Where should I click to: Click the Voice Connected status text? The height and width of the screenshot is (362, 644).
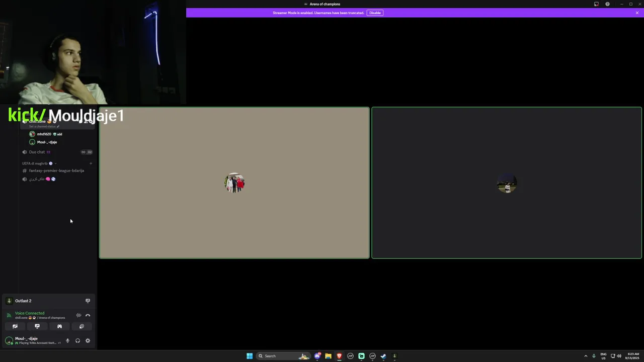click(30, 313)
